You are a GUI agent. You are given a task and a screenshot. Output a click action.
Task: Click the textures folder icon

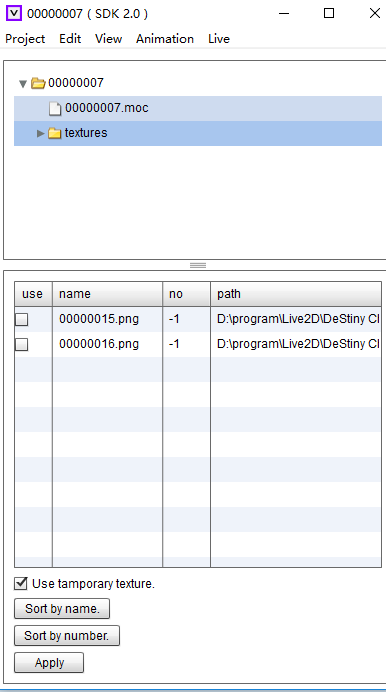pyautogui.click(x=54, y=133)
